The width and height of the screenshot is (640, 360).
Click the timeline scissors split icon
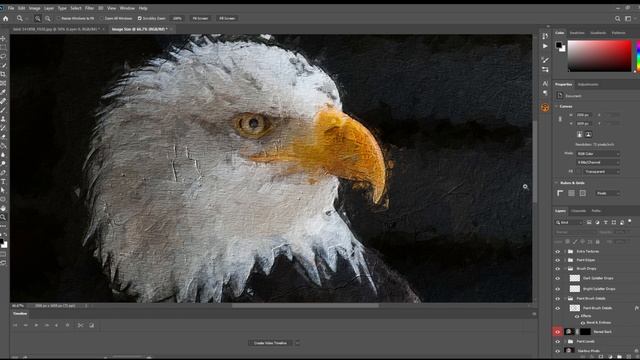[80, 325]
